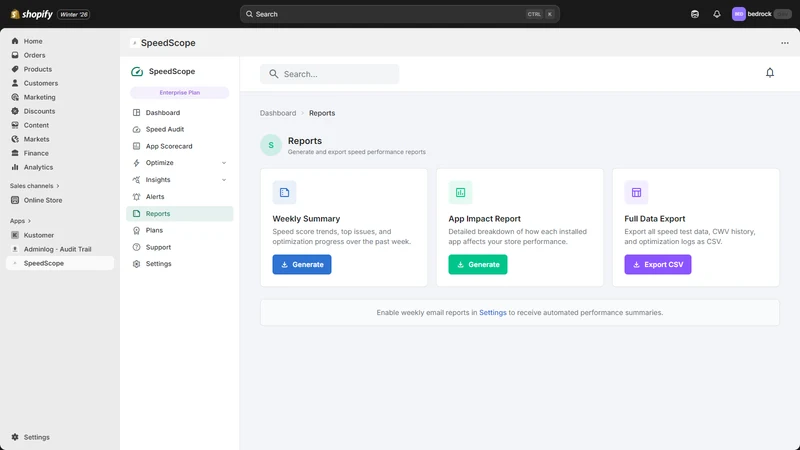Click the App Impact Report chart icon
The height and width of the screenshot is (450, 800).
click(x=460, y=192)
